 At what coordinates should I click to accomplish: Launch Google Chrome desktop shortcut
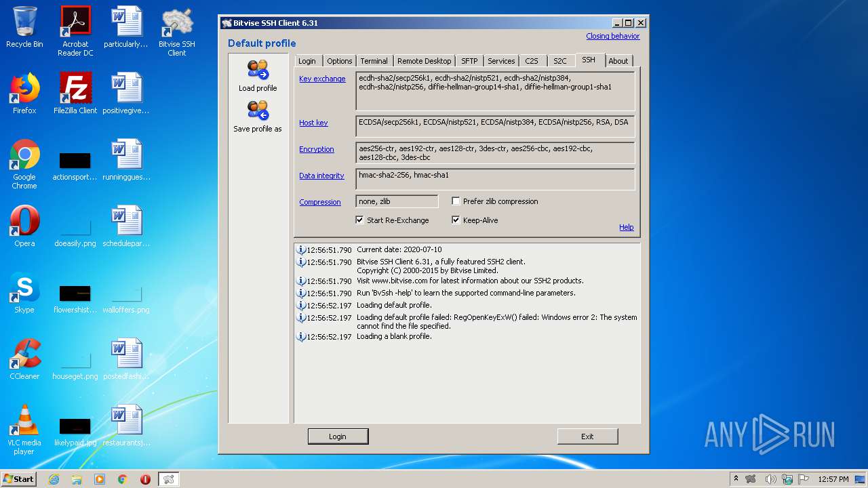click(24, 163)
